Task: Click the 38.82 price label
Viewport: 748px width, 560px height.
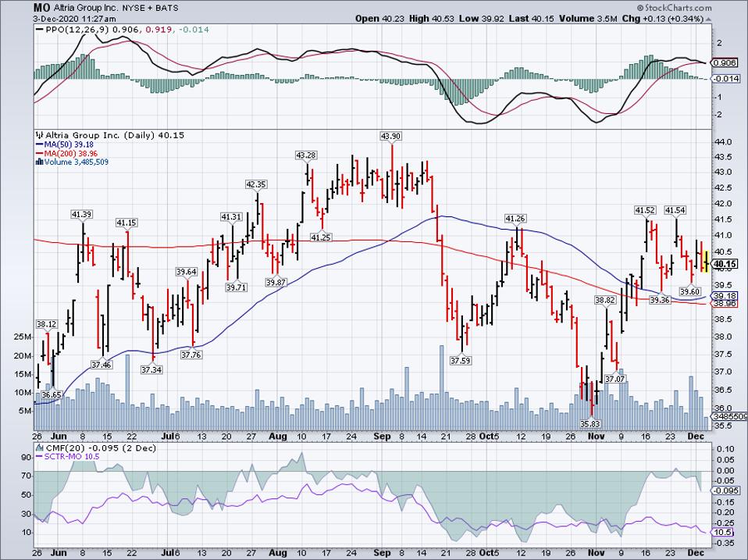Action: [x=605, y=300]
